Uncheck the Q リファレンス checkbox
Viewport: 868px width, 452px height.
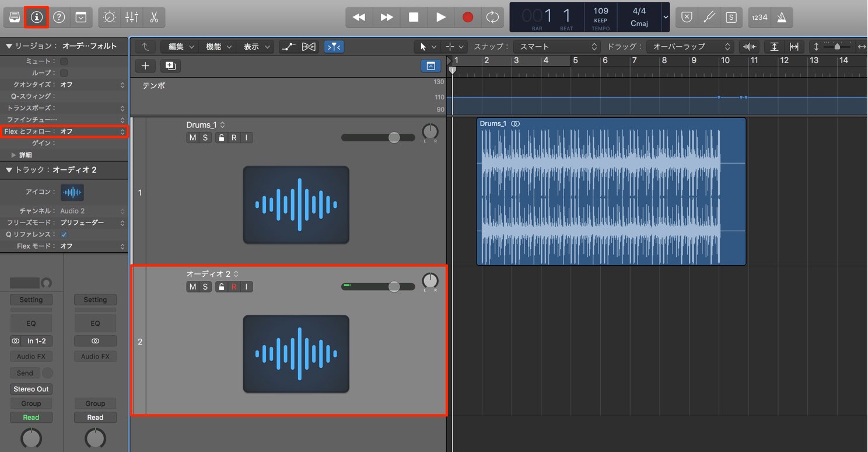[x=64, y=234]
